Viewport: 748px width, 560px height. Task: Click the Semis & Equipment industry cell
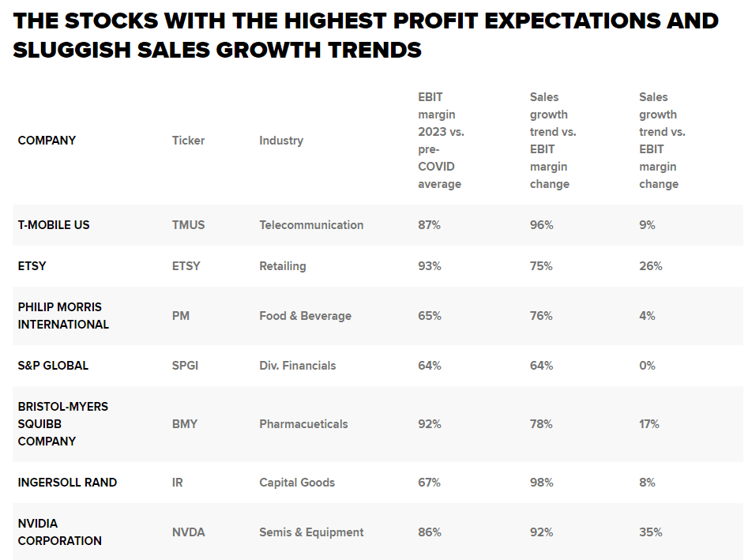click(311, 532)
